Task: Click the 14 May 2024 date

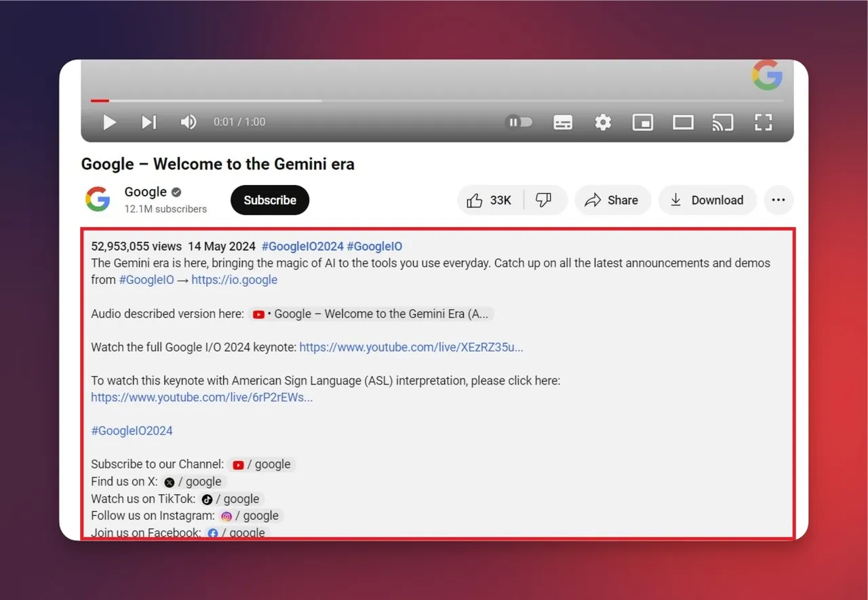Action: (222, 246)
